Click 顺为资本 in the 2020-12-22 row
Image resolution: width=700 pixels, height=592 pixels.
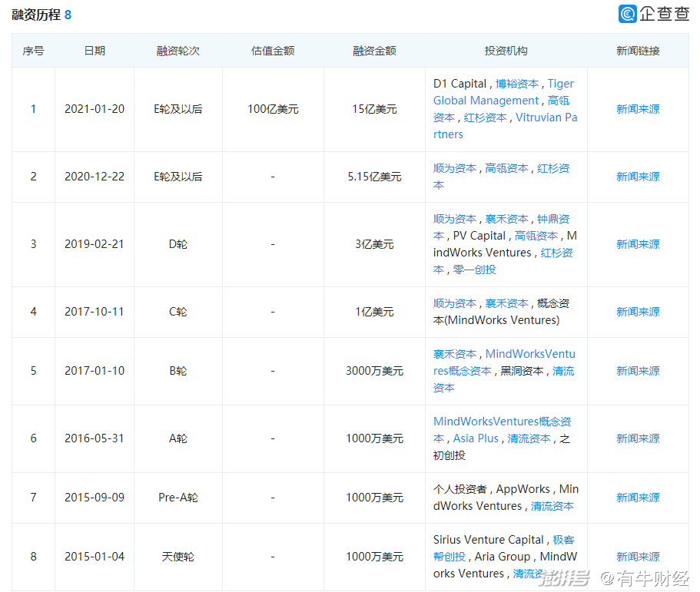pyautogui.click(x=454, y=168)
